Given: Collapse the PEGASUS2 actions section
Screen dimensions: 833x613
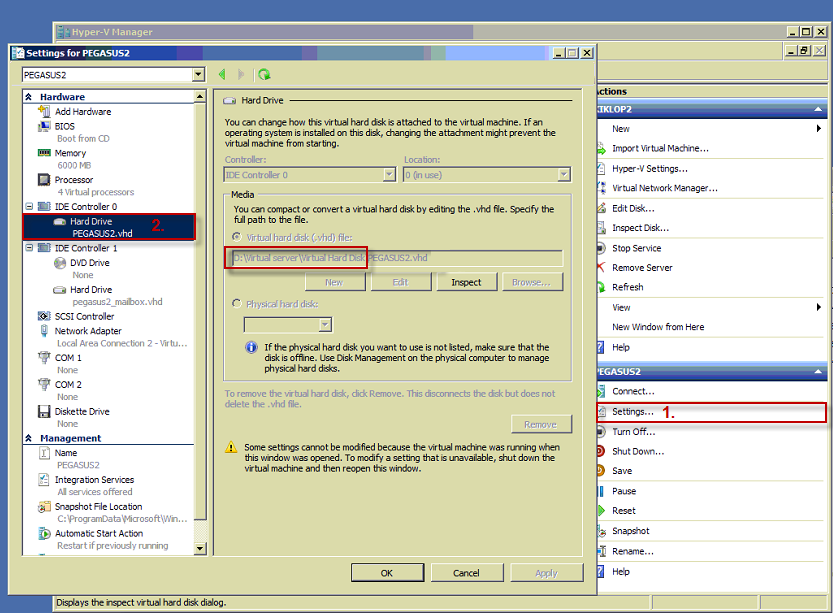Looking at the screenshot, I should 818,371.
